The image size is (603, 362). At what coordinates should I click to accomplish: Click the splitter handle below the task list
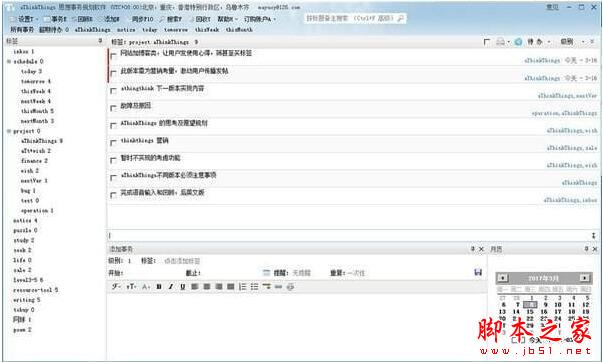point(593,235)
